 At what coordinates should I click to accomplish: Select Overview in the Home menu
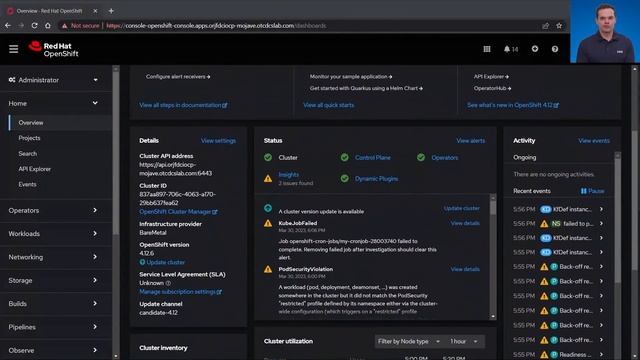click(x=31, y=122)
